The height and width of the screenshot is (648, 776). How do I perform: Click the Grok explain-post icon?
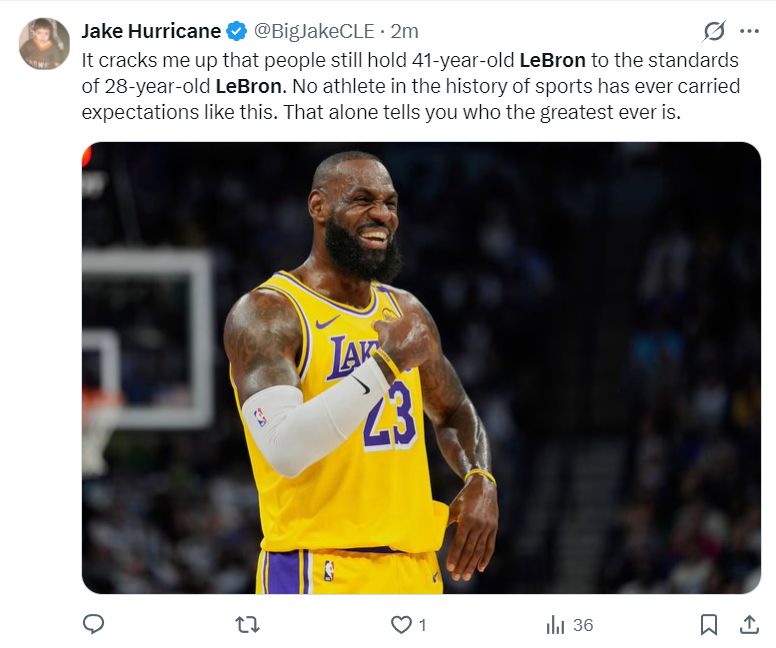714,31
